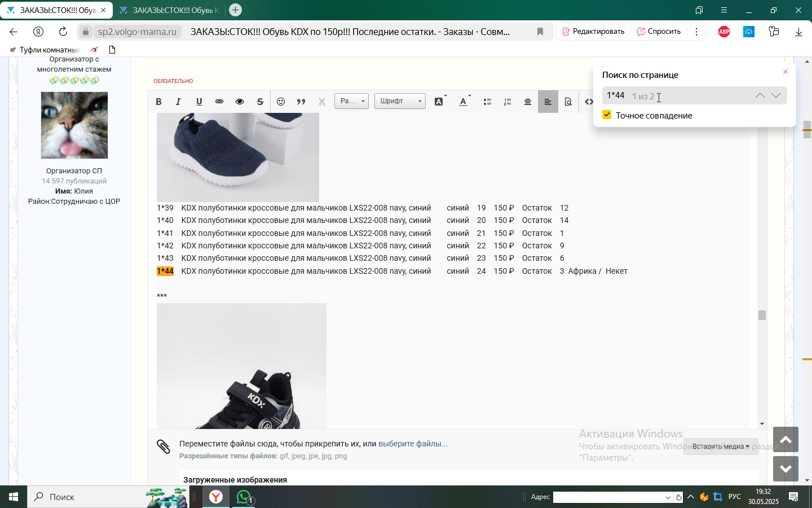Toggle the spoiler eye icon

tap(240, 102)
